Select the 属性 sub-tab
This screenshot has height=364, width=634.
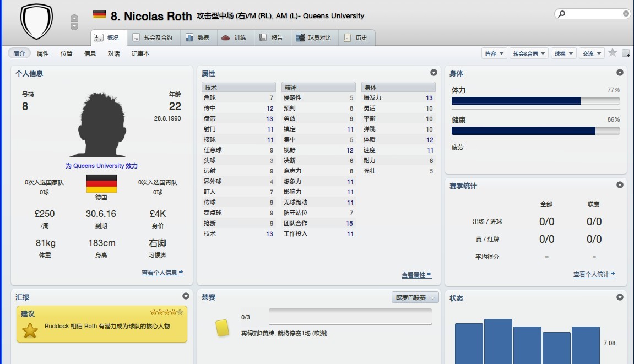point(42,53)
